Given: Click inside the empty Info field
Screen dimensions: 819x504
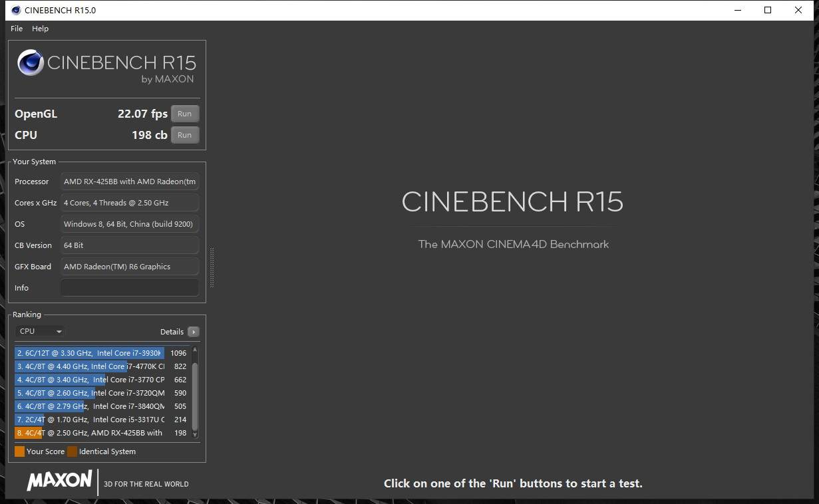Looking at the screenshot, I should pyautogui.click(x=130, y=288).
